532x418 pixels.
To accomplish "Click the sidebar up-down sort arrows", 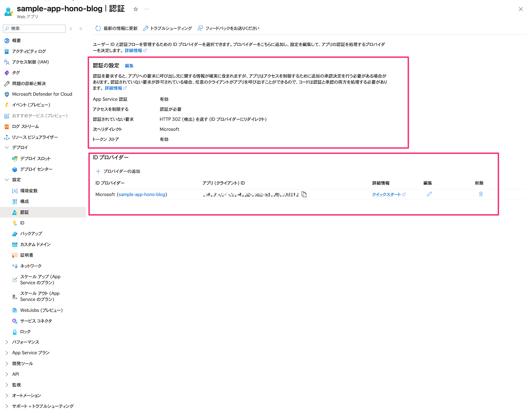I will [71, 28].
